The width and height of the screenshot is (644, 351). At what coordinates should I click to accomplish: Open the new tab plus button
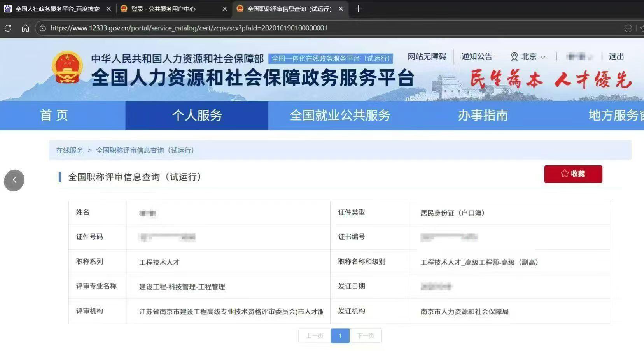(358, 9)
